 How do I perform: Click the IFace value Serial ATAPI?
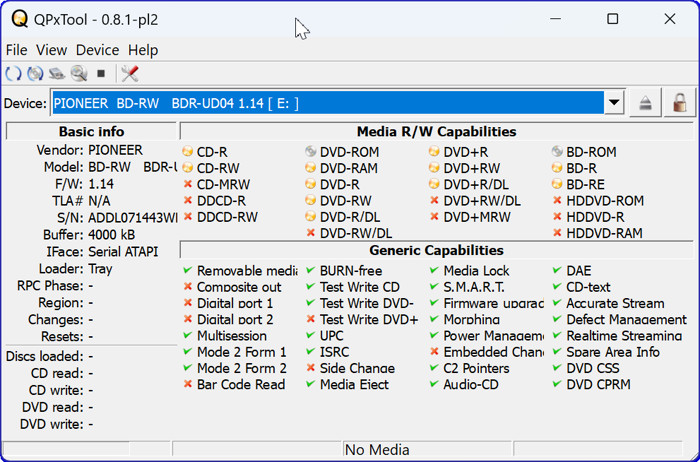(x=123, y=252)
